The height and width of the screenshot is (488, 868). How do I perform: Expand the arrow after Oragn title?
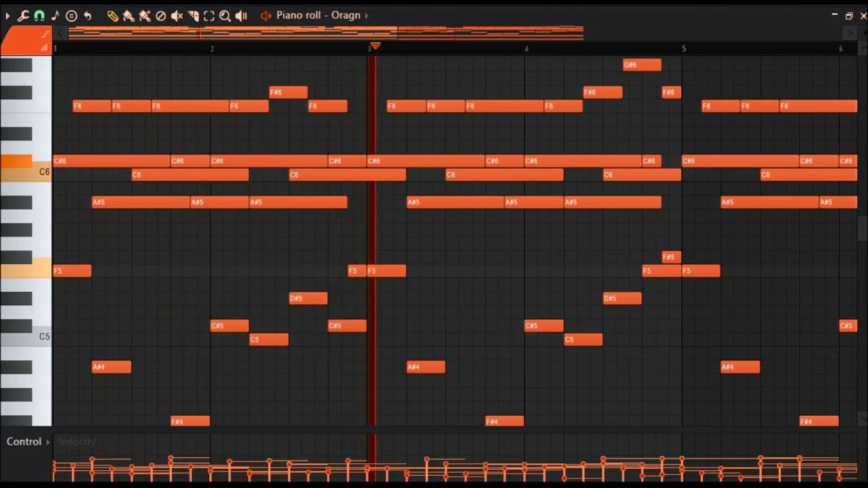(367, 16)
